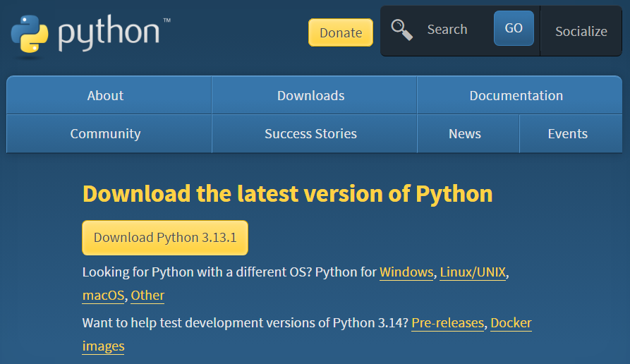Follow the Linux/UNIX link
Screen dimensions: 630x364
coord(473,272)
